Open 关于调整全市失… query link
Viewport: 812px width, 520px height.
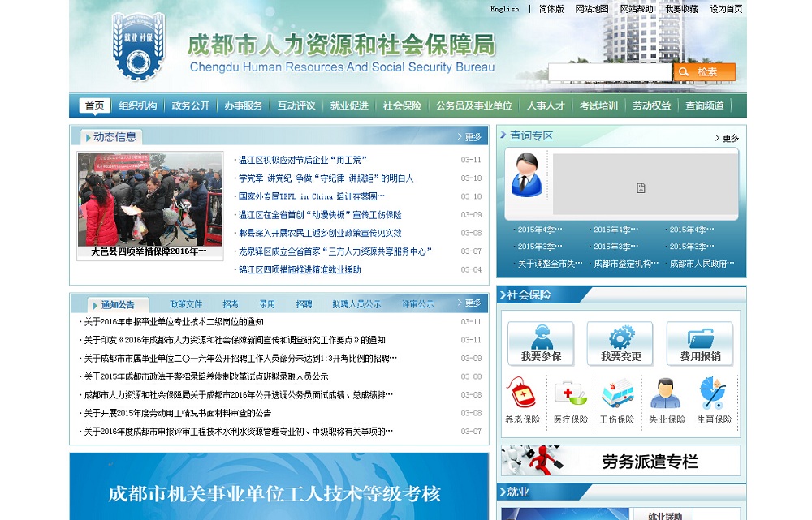pos(550,264)
